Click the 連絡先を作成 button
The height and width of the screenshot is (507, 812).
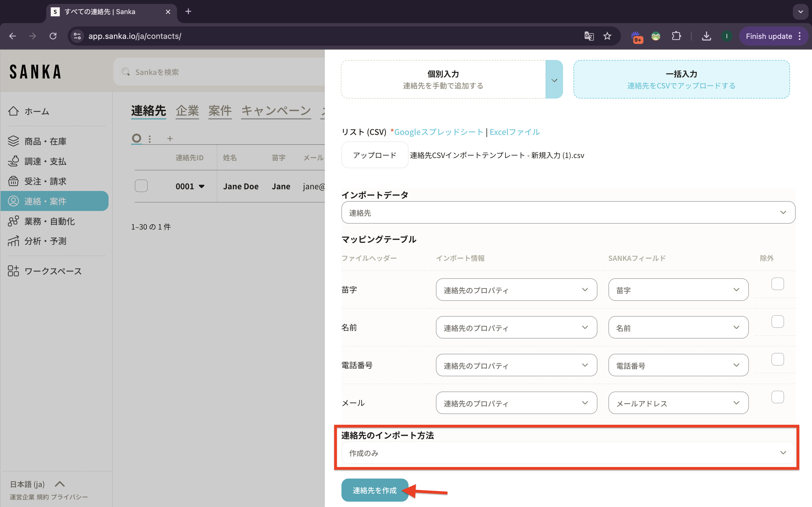(x=374, y=490)
